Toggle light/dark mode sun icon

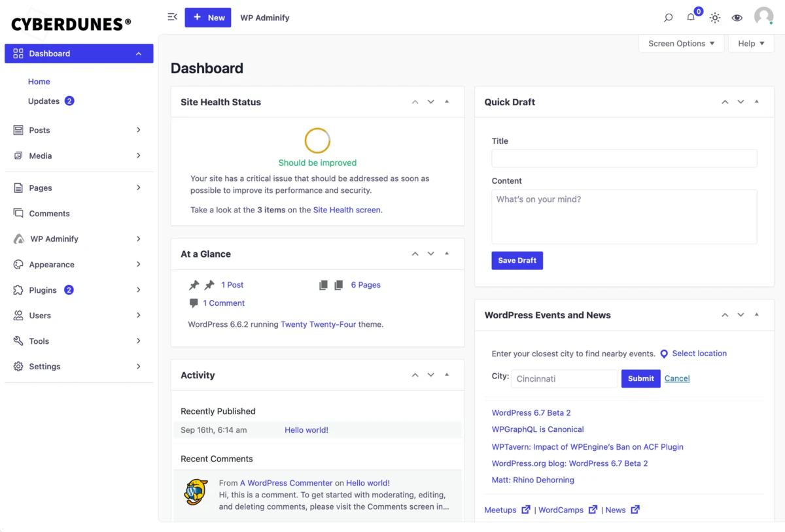715,18
